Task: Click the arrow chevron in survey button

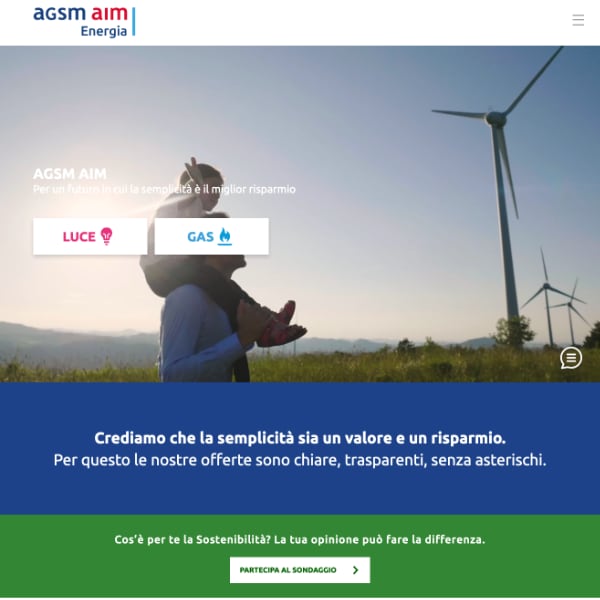Action: [355, 570]
